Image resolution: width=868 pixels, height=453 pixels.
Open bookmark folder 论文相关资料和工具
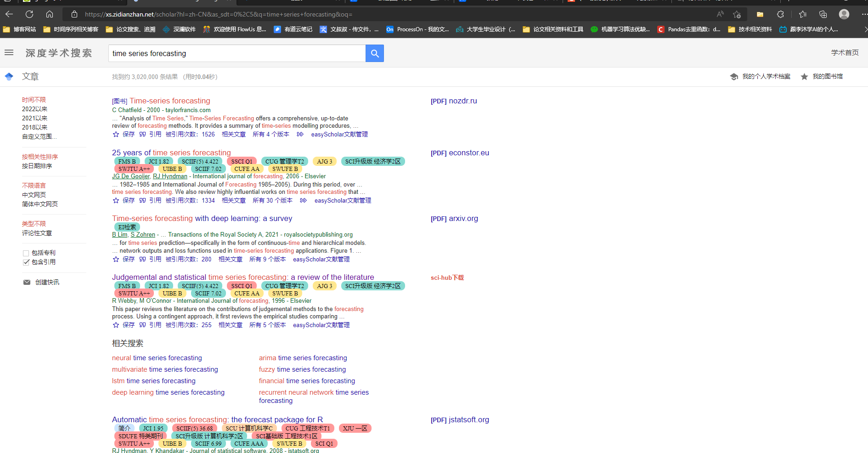click(553, 29)
